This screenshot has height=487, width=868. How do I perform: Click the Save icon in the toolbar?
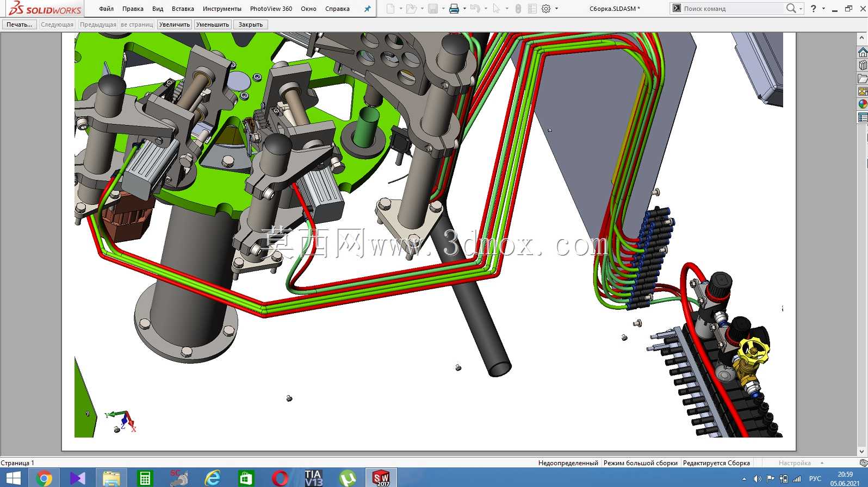(433, 9)
